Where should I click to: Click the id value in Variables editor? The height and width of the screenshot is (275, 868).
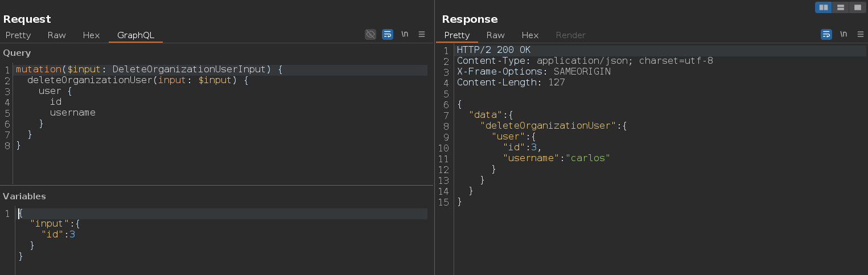pyautogui.click(x=72, y=235)
